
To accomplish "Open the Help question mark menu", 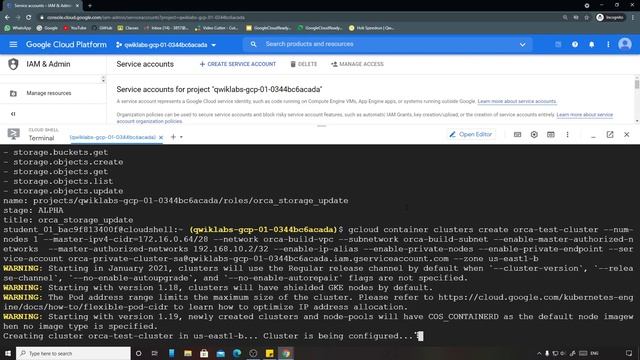I will tap(575, 44).
